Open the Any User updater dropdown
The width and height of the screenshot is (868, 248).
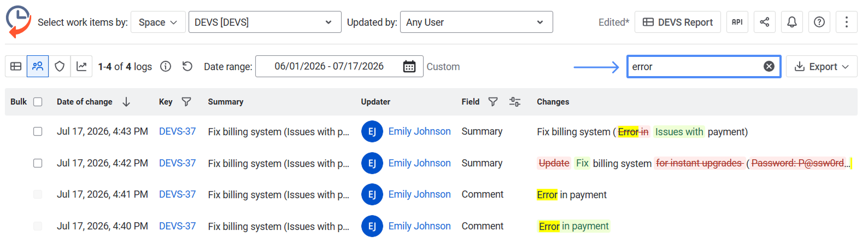point(476,22)
